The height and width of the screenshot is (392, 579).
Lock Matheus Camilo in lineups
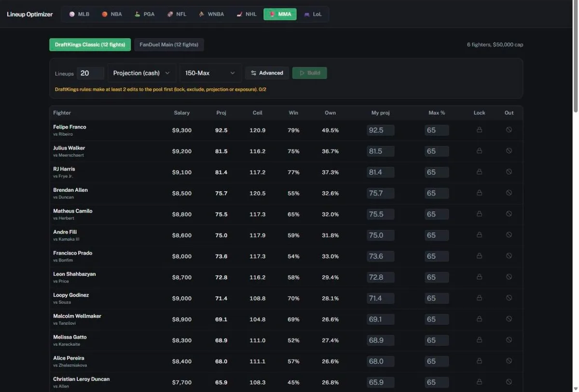click(x=479, y=214)
